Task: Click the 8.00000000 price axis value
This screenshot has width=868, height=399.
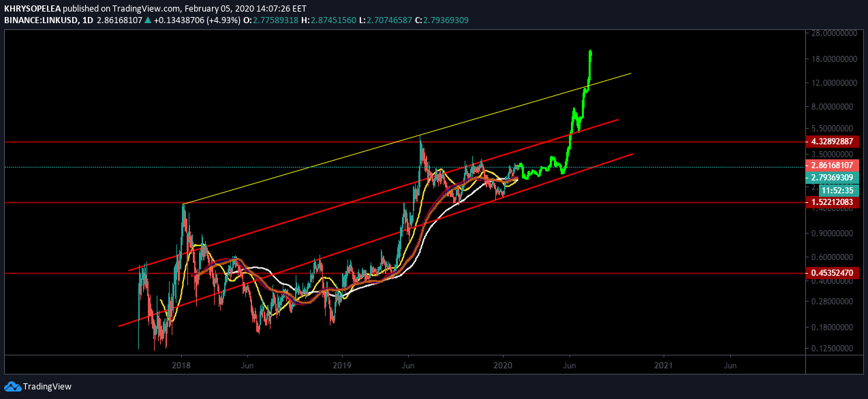Action: click(x=833, y=107)
